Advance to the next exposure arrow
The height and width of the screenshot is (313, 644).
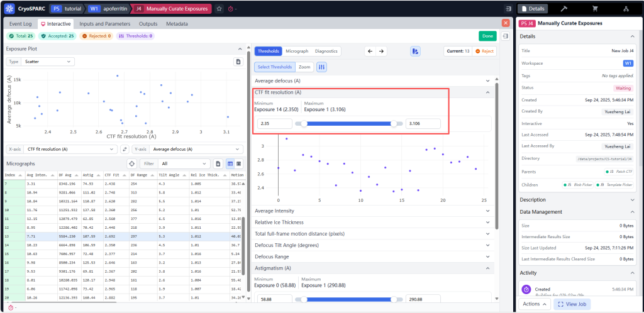(x=381, y=51)
